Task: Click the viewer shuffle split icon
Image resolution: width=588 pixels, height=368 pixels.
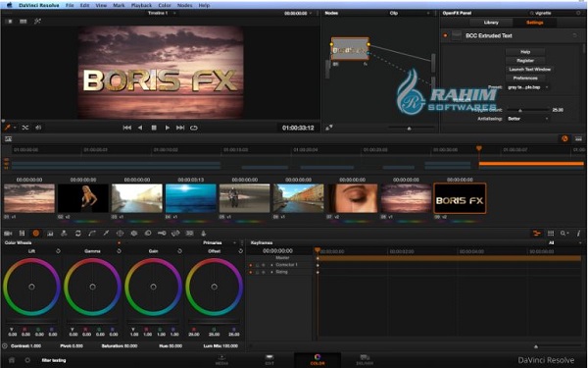Action: point(25,128)
